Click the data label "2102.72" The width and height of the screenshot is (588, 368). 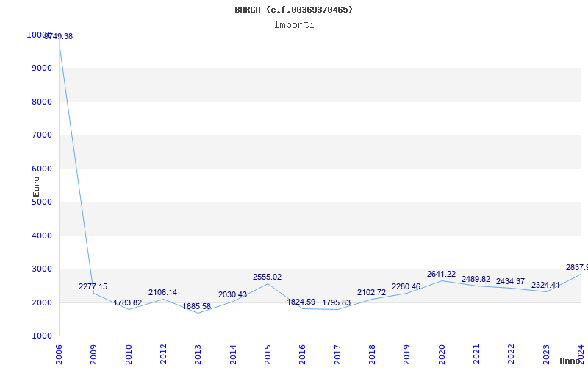(x=372, y=292)
